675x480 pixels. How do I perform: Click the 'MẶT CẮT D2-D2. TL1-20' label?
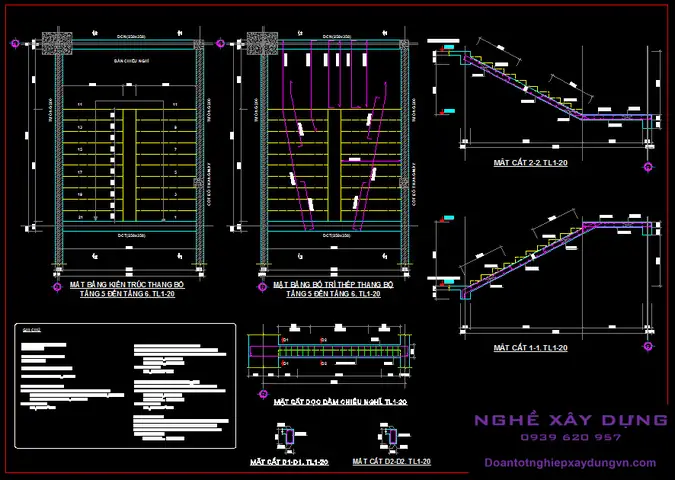[x=391, y=461]
